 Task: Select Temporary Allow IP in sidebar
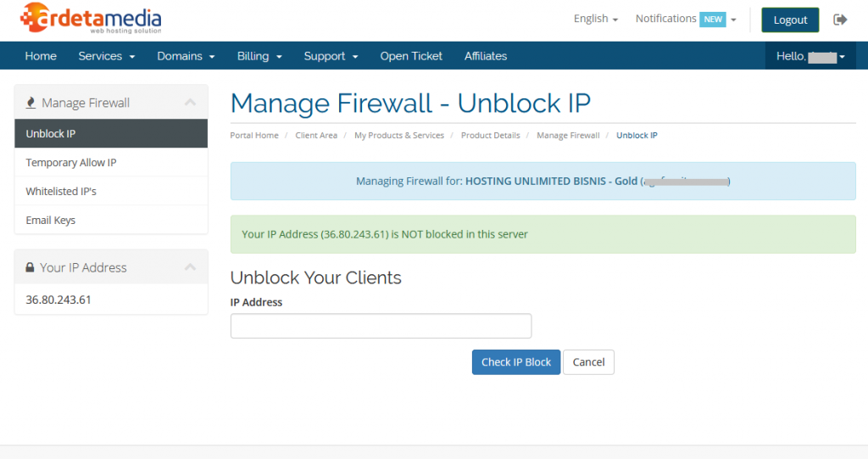click(x=71, y=163)
